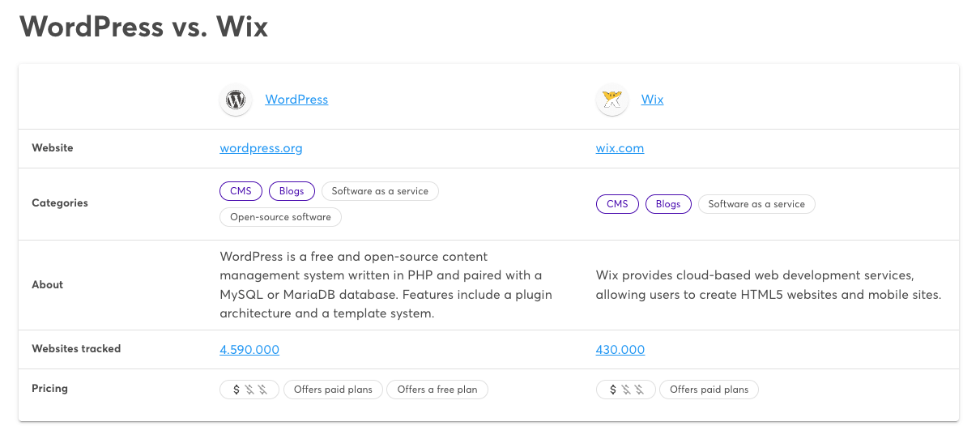The width and height of the screenshot is (980, 443).
Task: Open the 4.590.000 websites tracked link
Action: [x=249, y=350]
